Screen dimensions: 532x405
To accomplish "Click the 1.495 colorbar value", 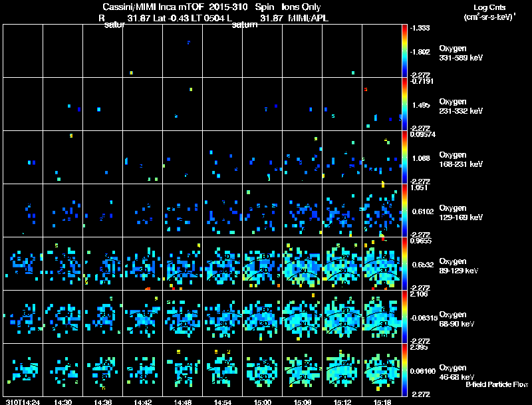I will click(x=421, y=105).
